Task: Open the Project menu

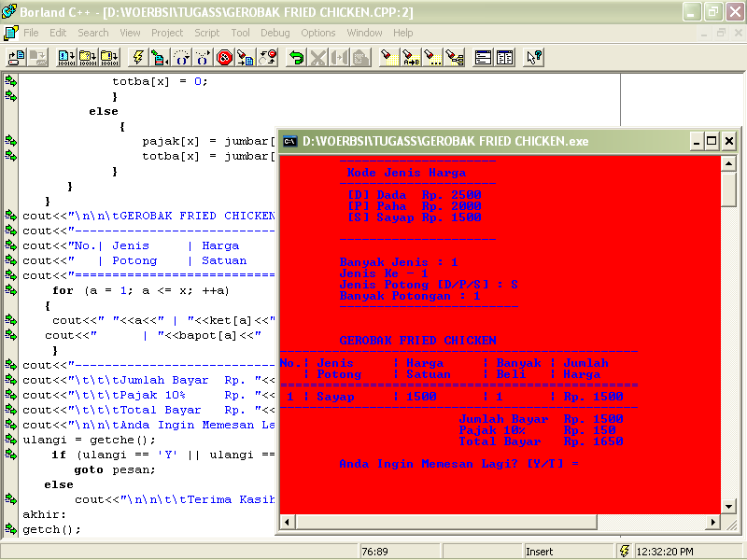Action: point(167,33)
